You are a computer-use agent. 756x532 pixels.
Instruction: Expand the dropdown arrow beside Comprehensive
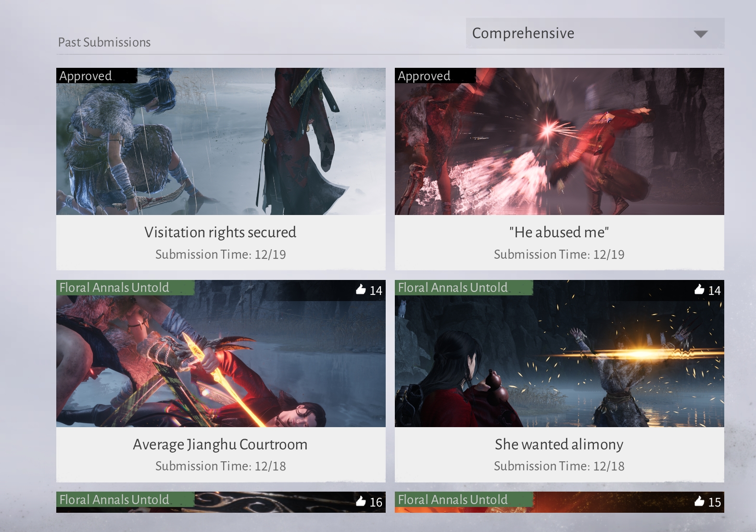[701, 34]
